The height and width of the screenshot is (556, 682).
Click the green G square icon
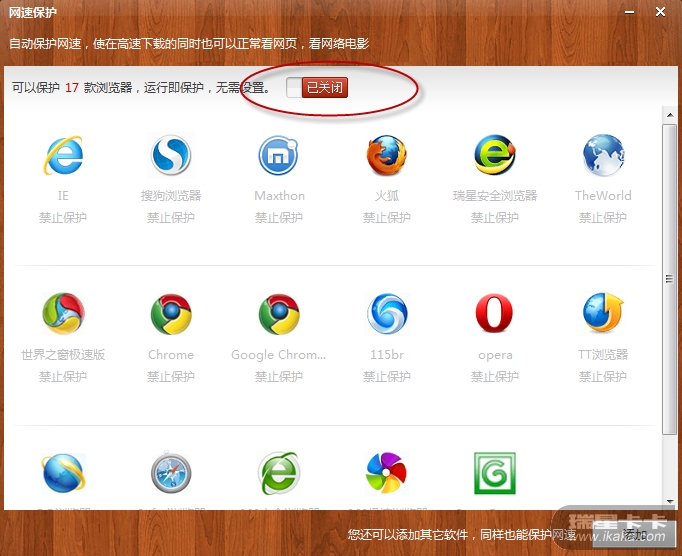pyautogui.click(x=495, y=473)
